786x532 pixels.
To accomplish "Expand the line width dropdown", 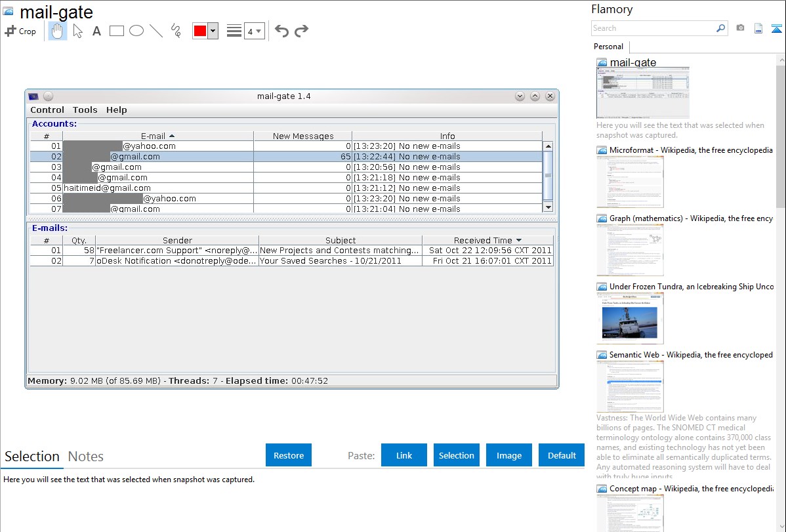I will pyautogui.click(x=254, y=31).
